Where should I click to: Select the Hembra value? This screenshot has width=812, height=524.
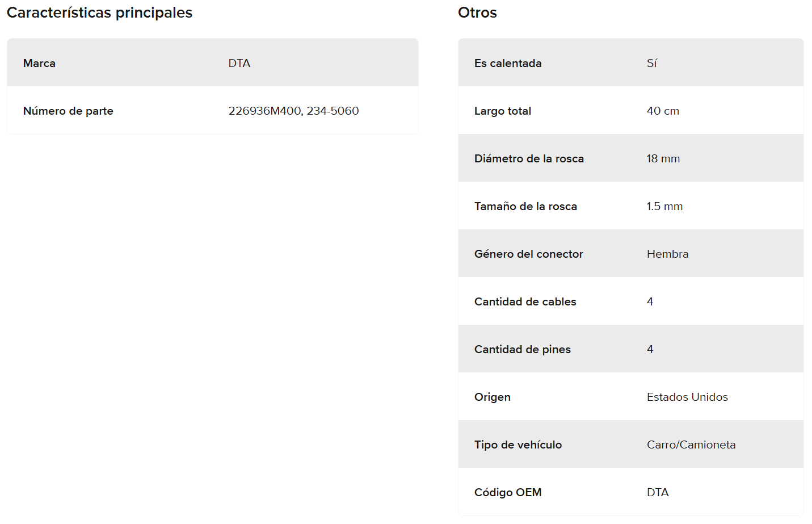[667, 254]
